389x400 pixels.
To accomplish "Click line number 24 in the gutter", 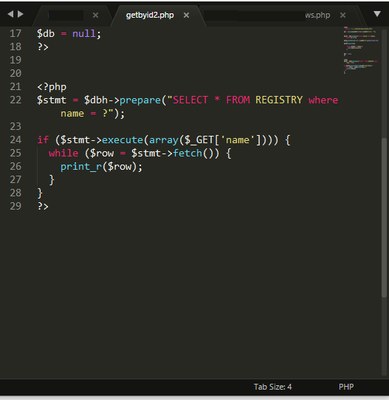I will (x=15, y=140).
